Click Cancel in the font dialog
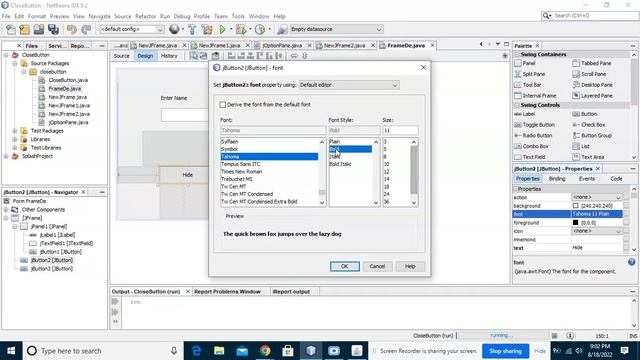Screen dimensions: 640x360 [377, 267]
